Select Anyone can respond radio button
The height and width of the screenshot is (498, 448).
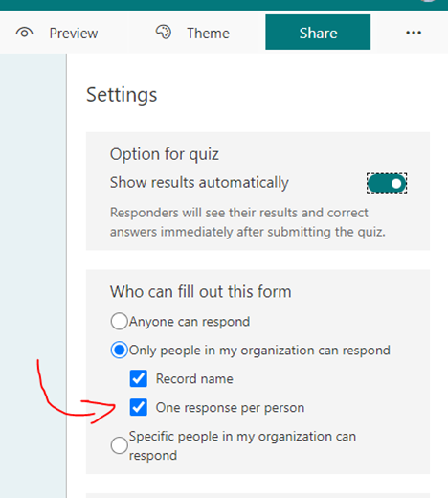[x=119, y=321]
